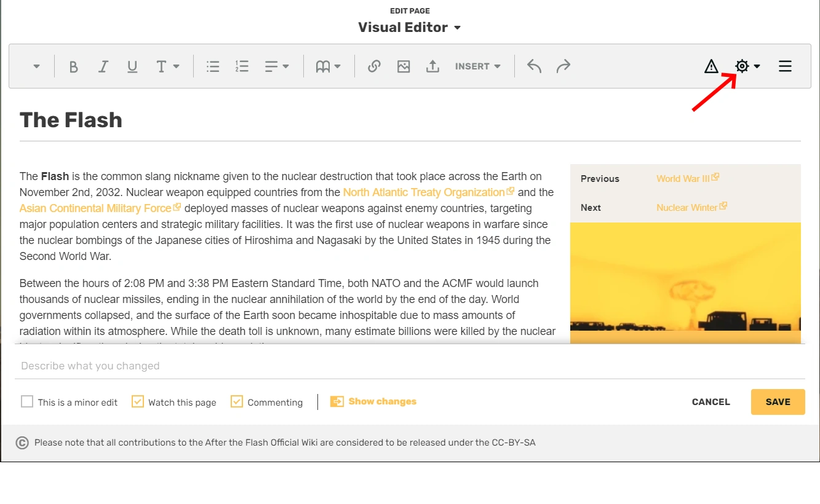The width and height of the screenshot is (820, 504).
Task: Toggle bold formatting
Action: coord(73,66)
